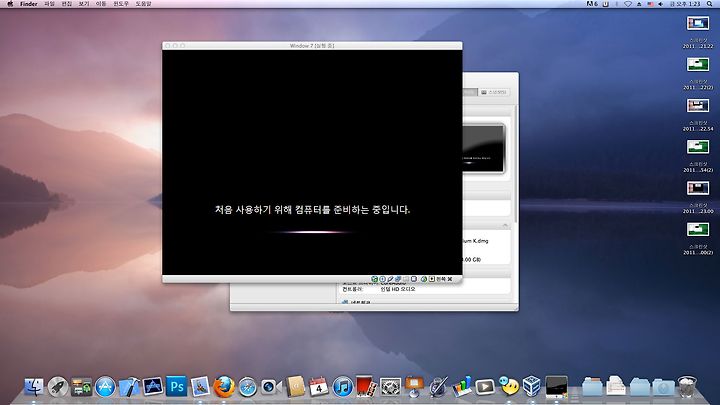Open Safari compass icon in Dock

tap(248, 387)
